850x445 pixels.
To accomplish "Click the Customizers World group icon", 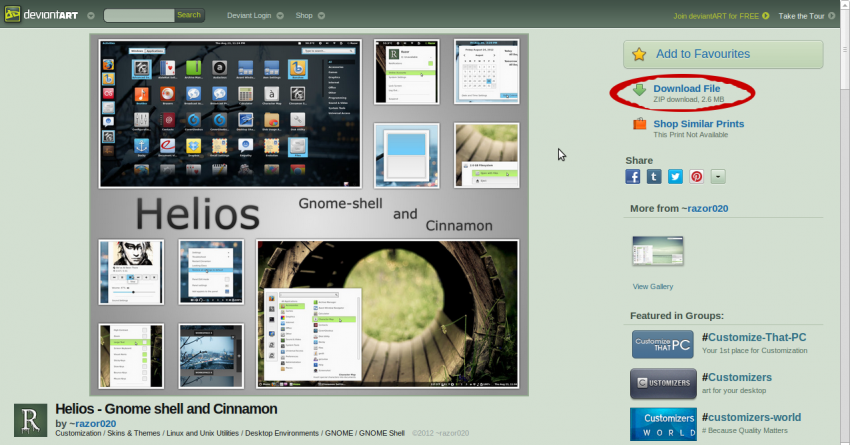I will coord(663,424).
